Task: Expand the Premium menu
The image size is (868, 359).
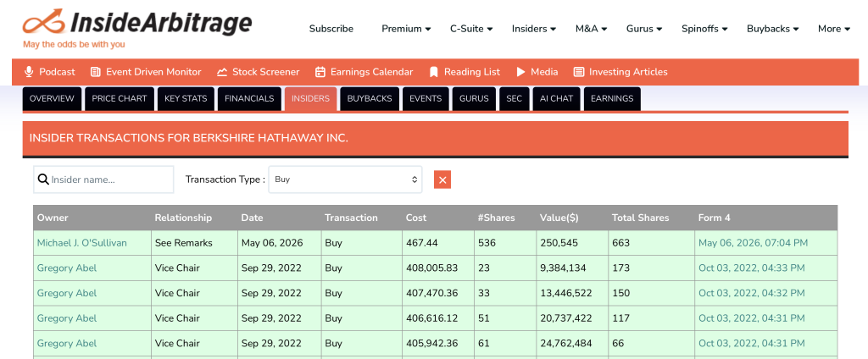Action: point(406,29)
